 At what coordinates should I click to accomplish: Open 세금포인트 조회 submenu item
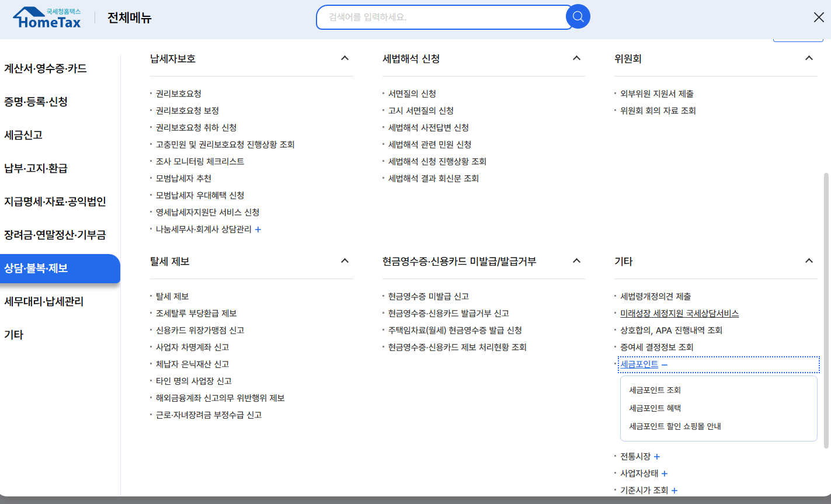(655, 390)
